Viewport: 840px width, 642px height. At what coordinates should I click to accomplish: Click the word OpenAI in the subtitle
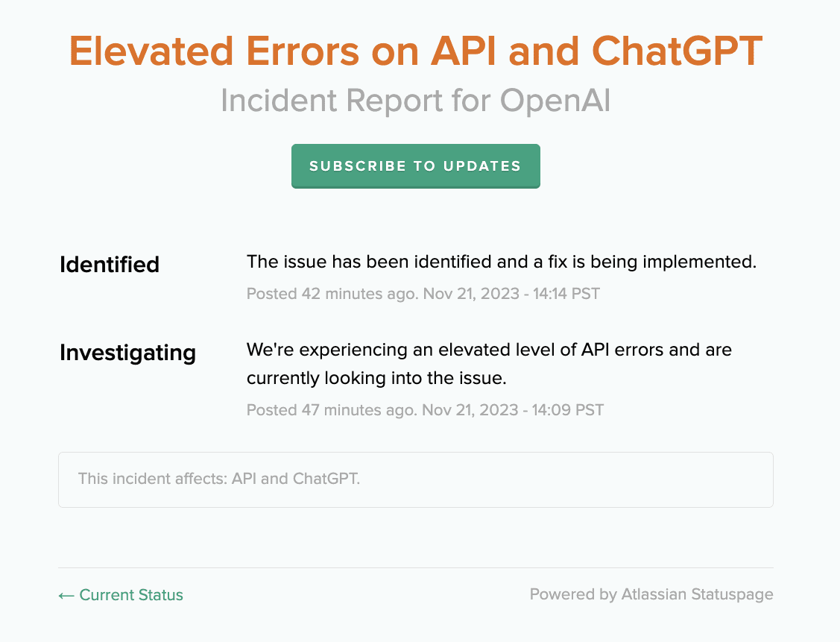(560, 100)
